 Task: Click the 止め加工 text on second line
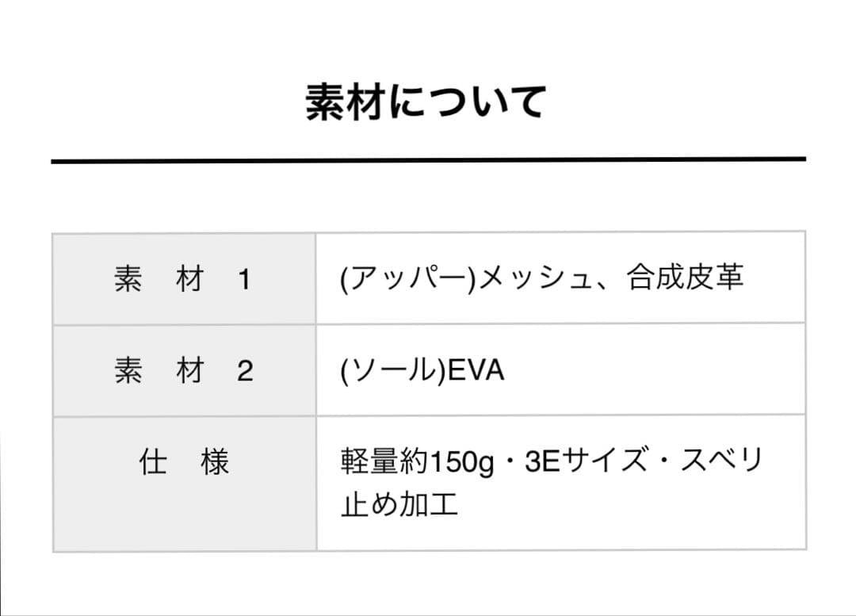399,504
